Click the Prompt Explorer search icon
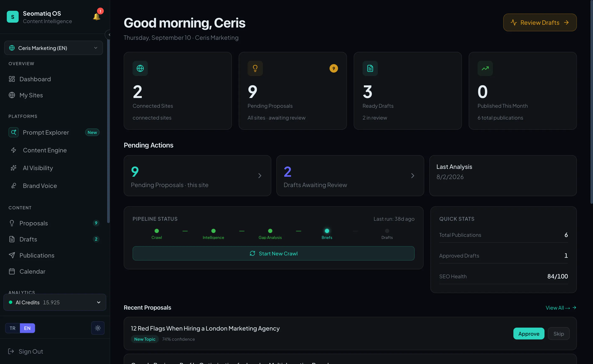 (x=14, y=132)
